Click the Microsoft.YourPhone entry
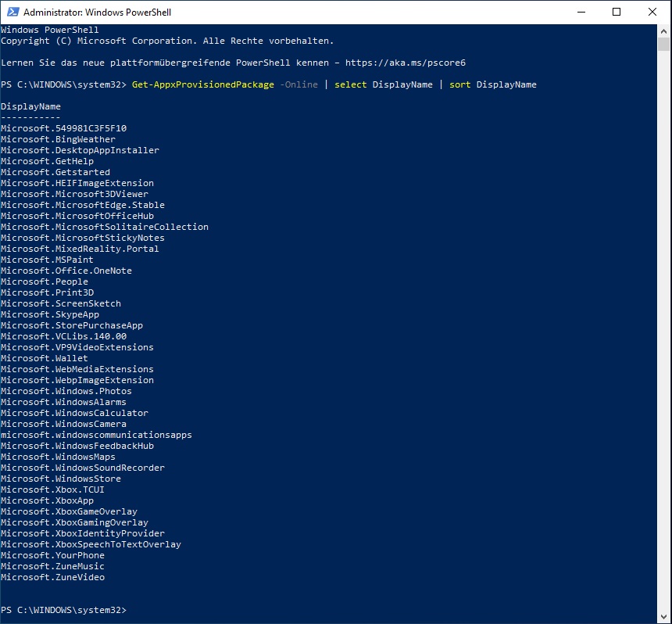Screen dimensions: 672x624 [52, 555]
